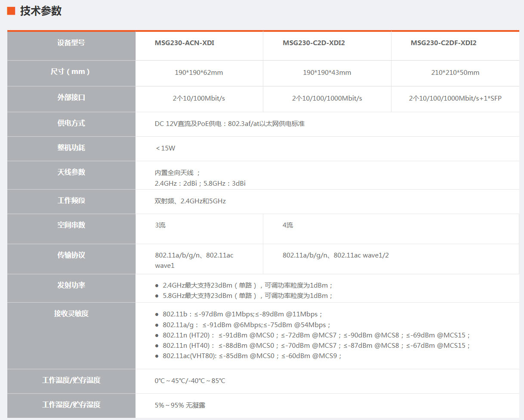The width and height of the screenshot is (524, 420).
Task: Click the 2个10/100/1000Mbit/s+1*SFP interface cell
Action: 455,98
